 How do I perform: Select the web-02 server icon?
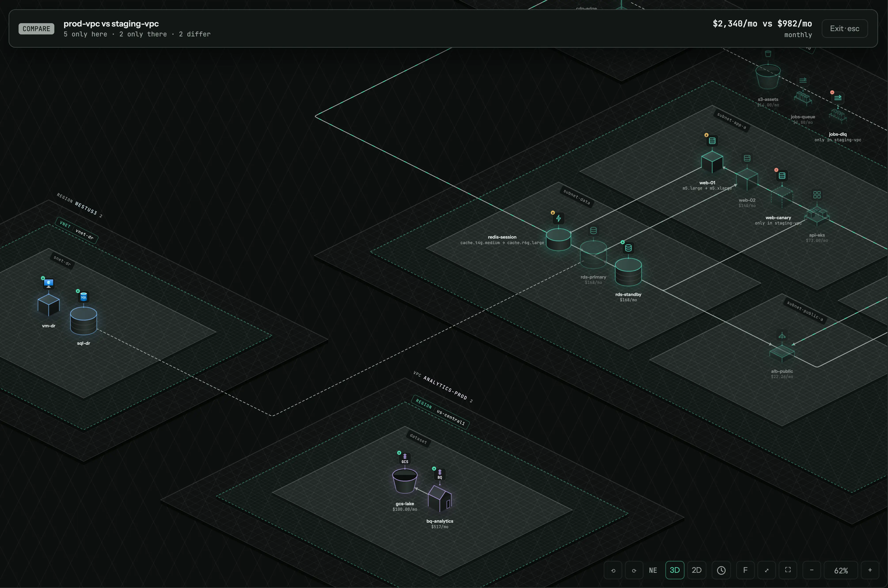pyautogui.click(x=747, y=158)
